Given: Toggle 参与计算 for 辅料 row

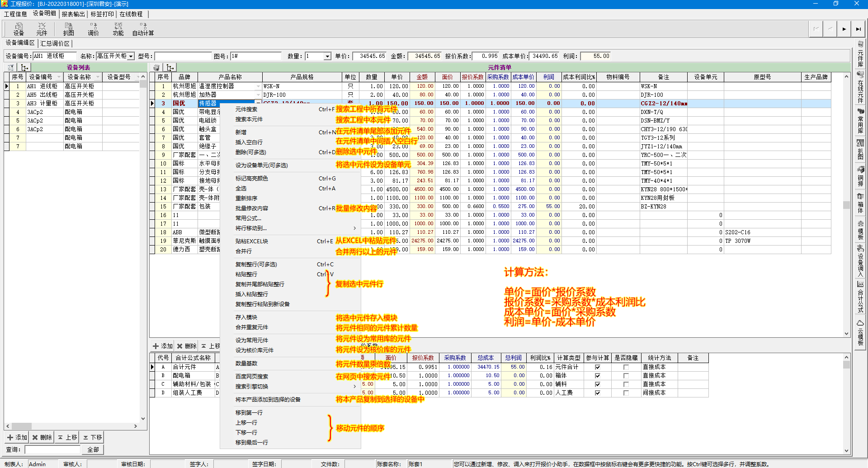Looking at the screenshot, I should pos(597,384).
